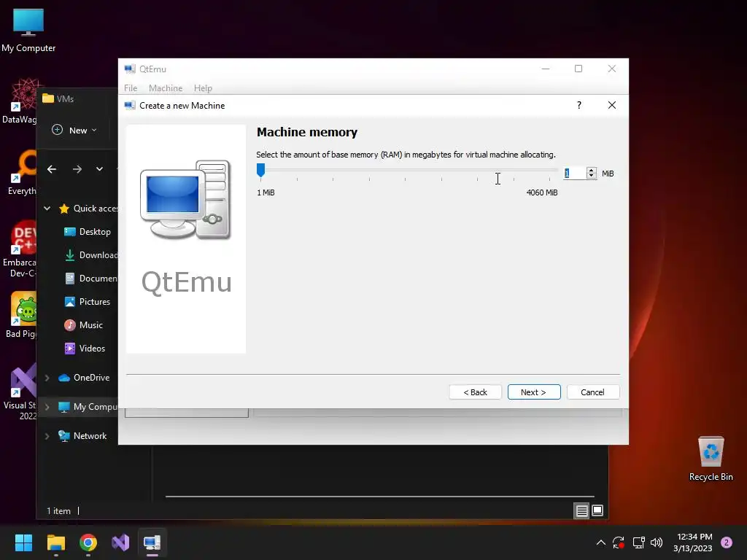Open Visual Studio 2022 desktop shortcut
The image size is (747, 560).
pos(20,392)
